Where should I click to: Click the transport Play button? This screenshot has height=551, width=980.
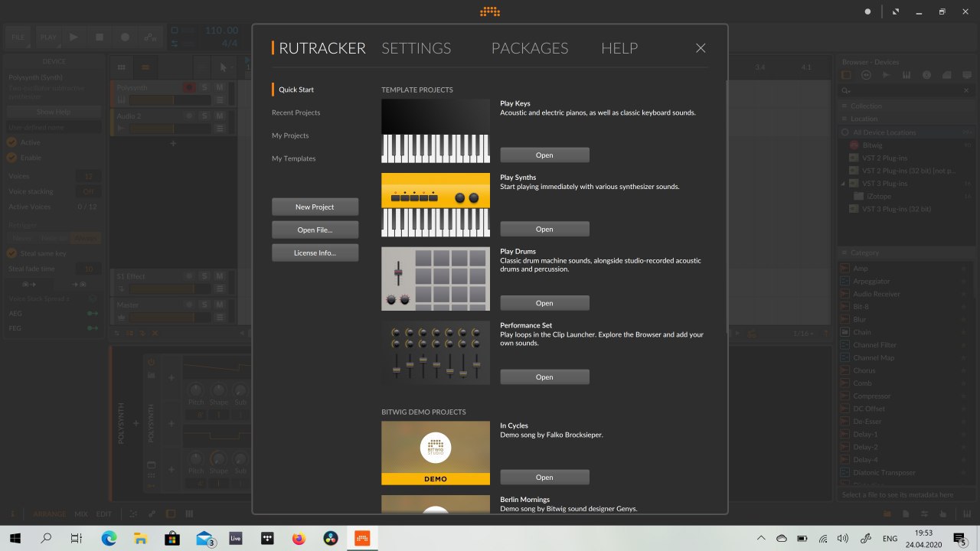pyautogui.click(x=73, y=37)
